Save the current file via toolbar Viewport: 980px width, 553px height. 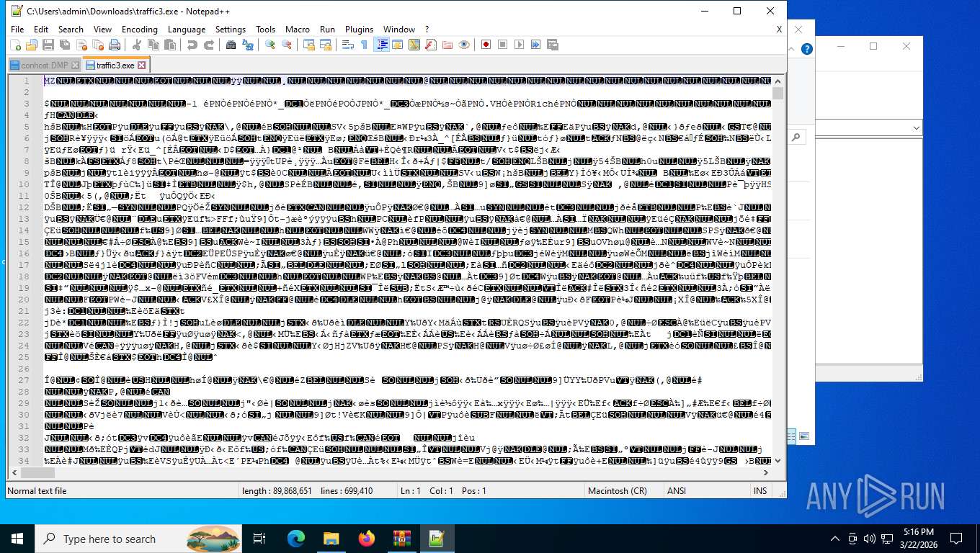(x=48, y=45)
